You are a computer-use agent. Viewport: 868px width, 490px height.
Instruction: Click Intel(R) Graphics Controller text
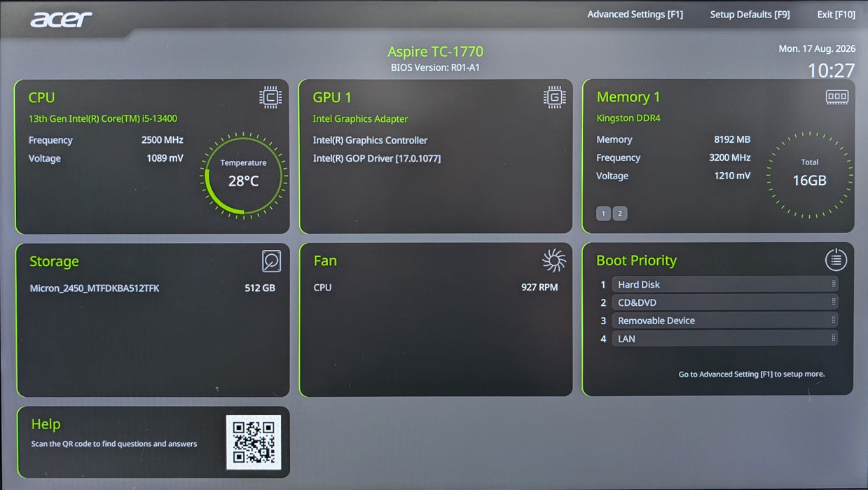point(370,140)
